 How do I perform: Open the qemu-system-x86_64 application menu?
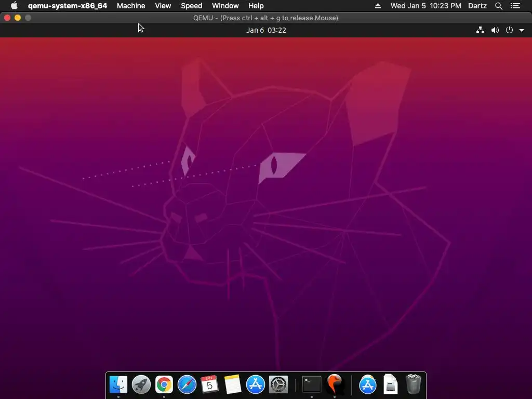(67, 6)
